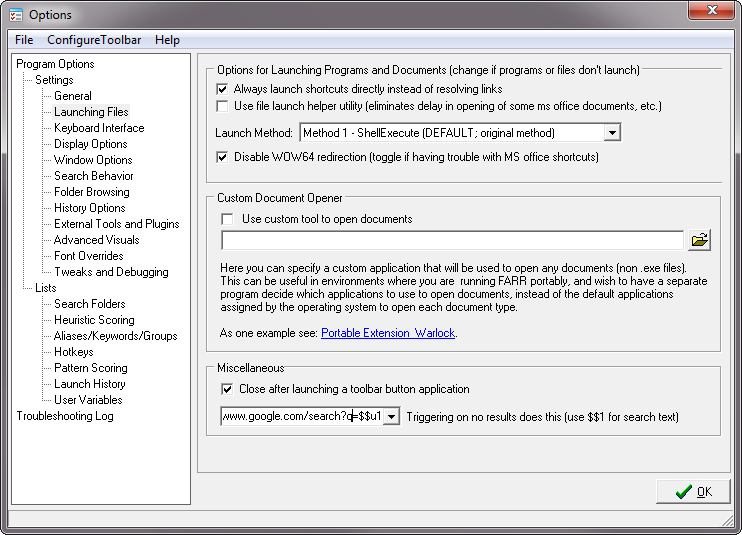The width and height of the screenshot is (742, 535).
Task: Open Advanced Visuals settings
Action: click(97, 240)
